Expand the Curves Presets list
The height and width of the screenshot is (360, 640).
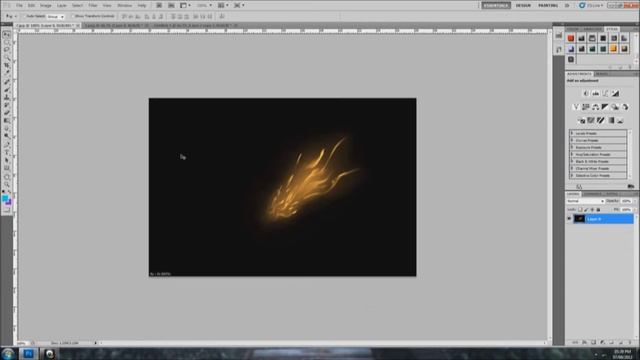[x=572, y=140]
